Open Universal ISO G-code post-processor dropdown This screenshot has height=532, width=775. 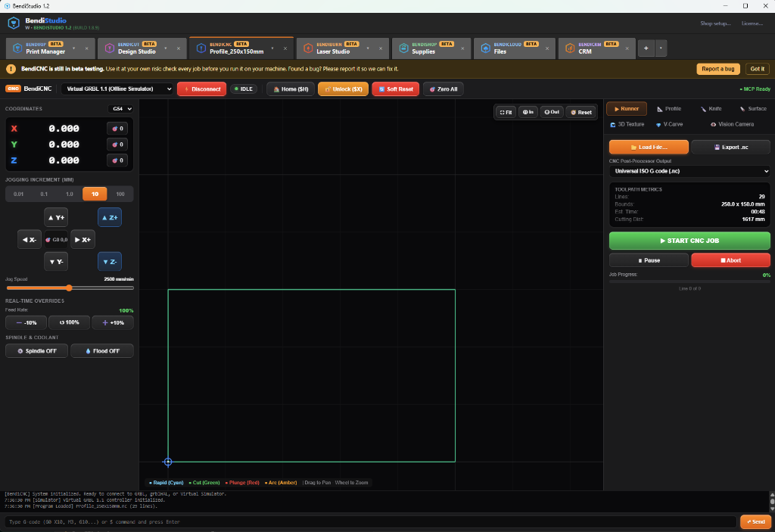click(x=689, y=171)
